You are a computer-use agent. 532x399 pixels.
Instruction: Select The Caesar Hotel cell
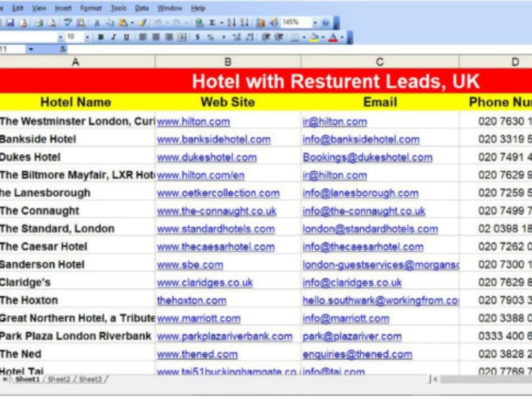click(77, 247)
